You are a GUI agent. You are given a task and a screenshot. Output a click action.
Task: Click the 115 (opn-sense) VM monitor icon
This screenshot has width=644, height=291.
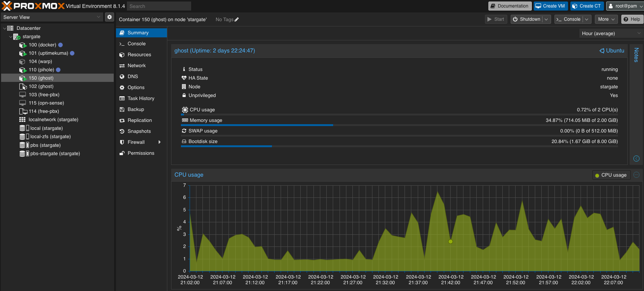click(23, 103)
